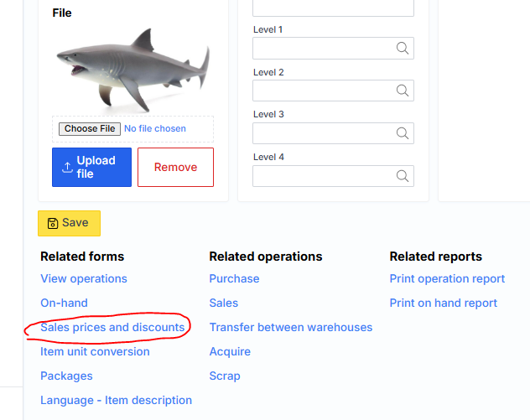Open the Packages link
The height and width of the screenshot is (420, 530).
(66, 376)
